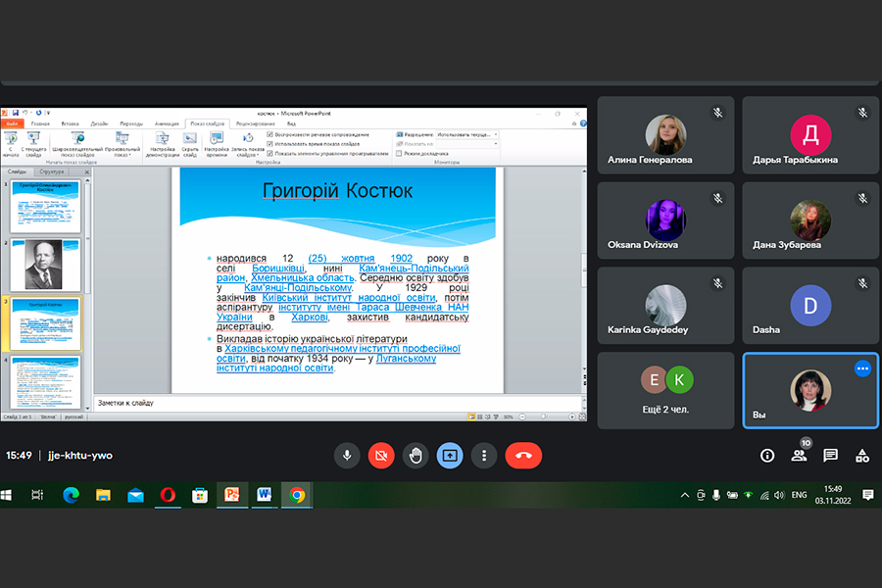
Task: Click the ENG language indicator in the tray
Action: (x=799, y=495)
